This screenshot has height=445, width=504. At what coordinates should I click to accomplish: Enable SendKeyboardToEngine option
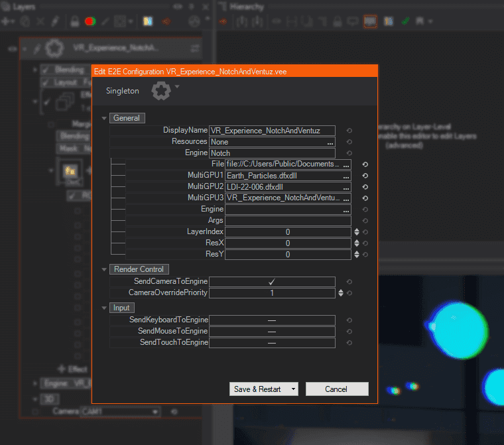[272, 320]
